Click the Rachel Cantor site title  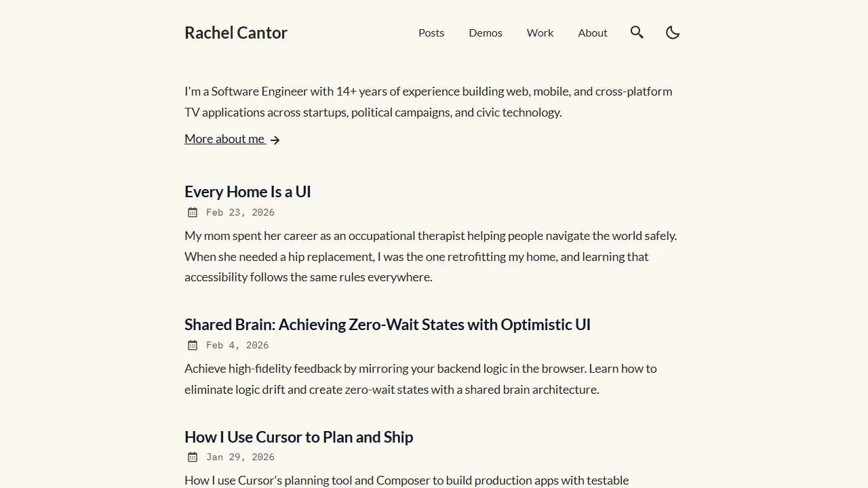point(236,33)
